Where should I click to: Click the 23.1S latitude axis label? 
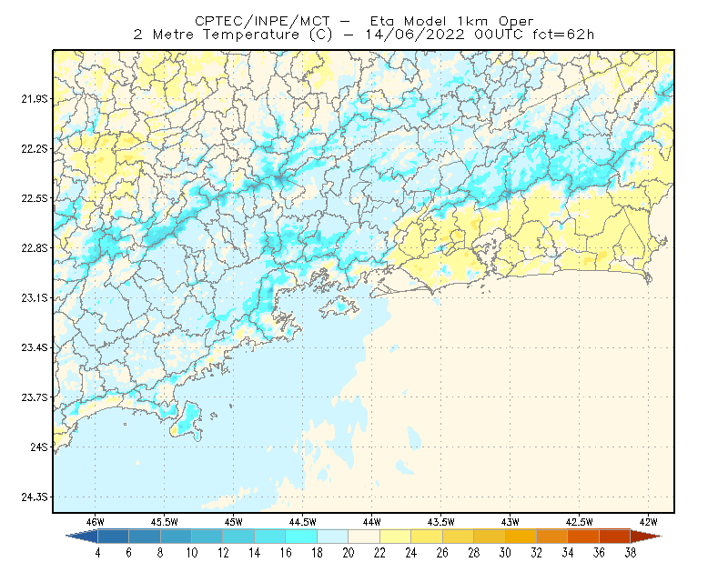[x=35, y=298]
